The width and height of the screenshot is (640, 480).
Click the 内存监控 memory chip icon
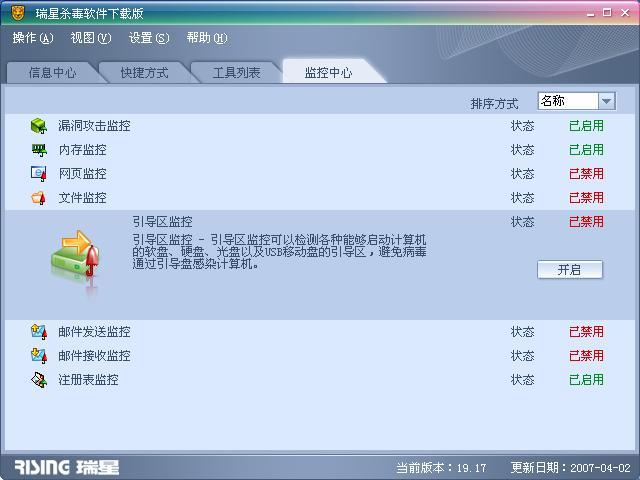click(x=39, y=150)
